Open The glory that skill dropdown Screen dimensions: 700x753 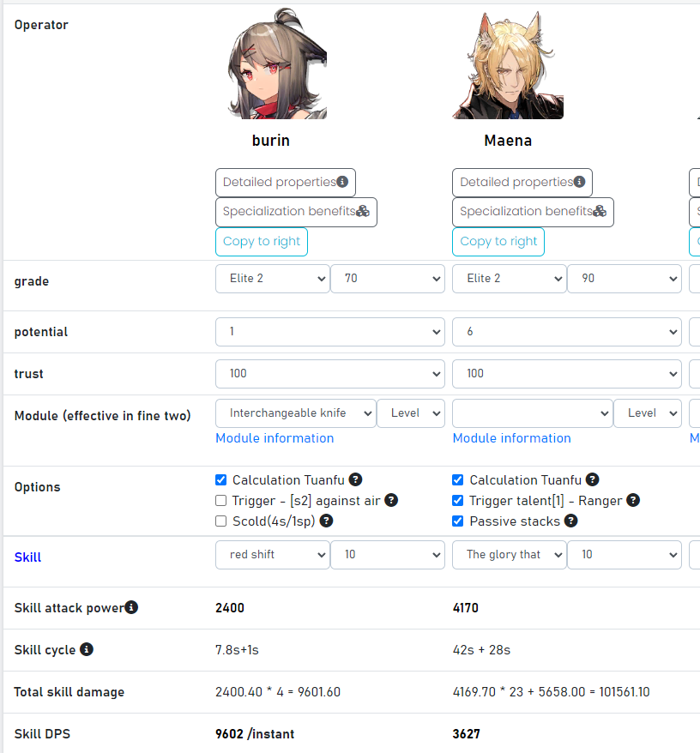point(510,555)
